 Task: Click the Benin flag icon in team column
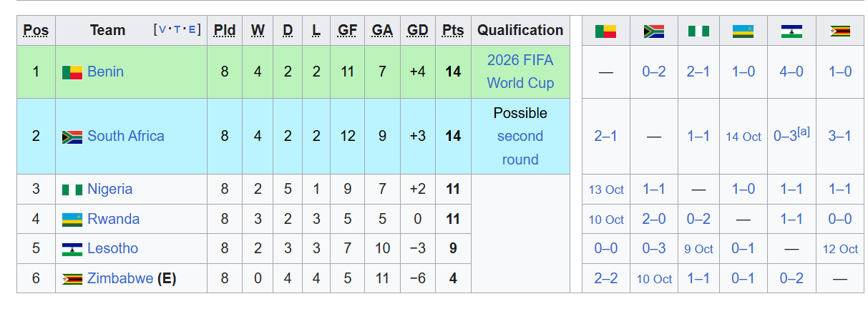[x=72, y=72]
